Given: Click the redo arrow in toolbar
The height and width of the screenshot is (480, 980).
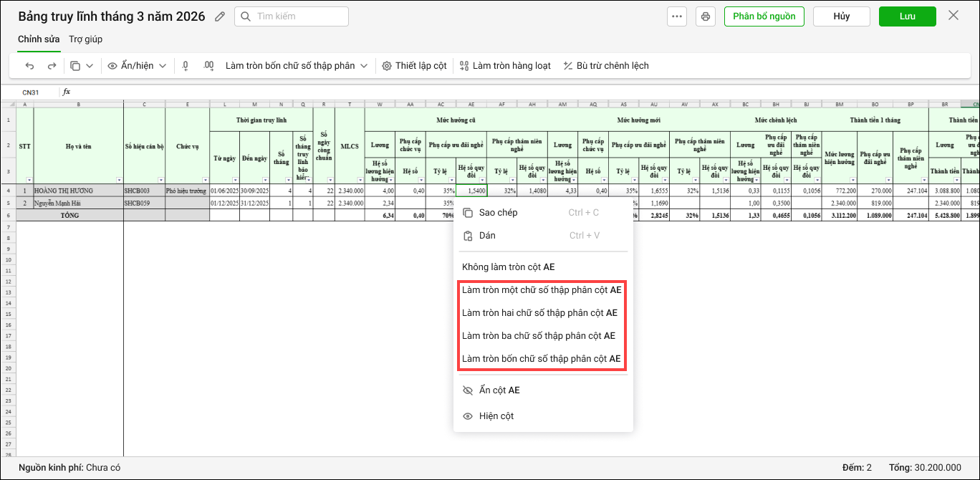Looking at the screenshot, I should (52, 66).
